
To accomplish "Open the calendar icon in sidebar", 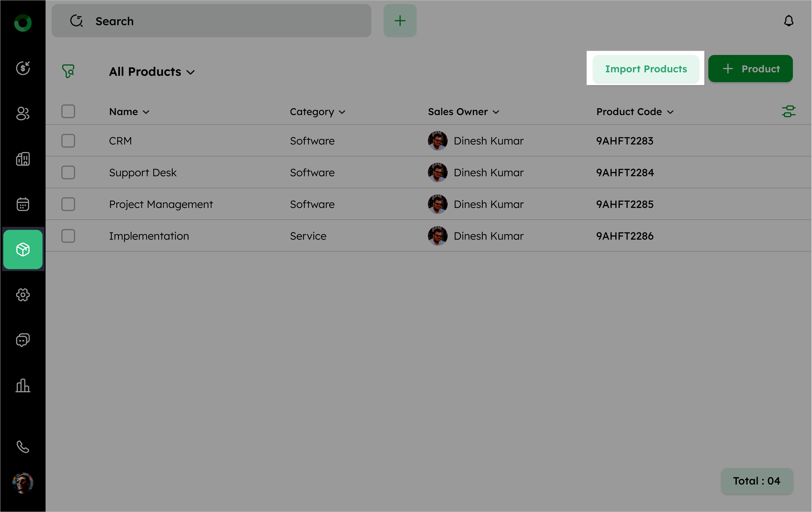I will [23, 204].
